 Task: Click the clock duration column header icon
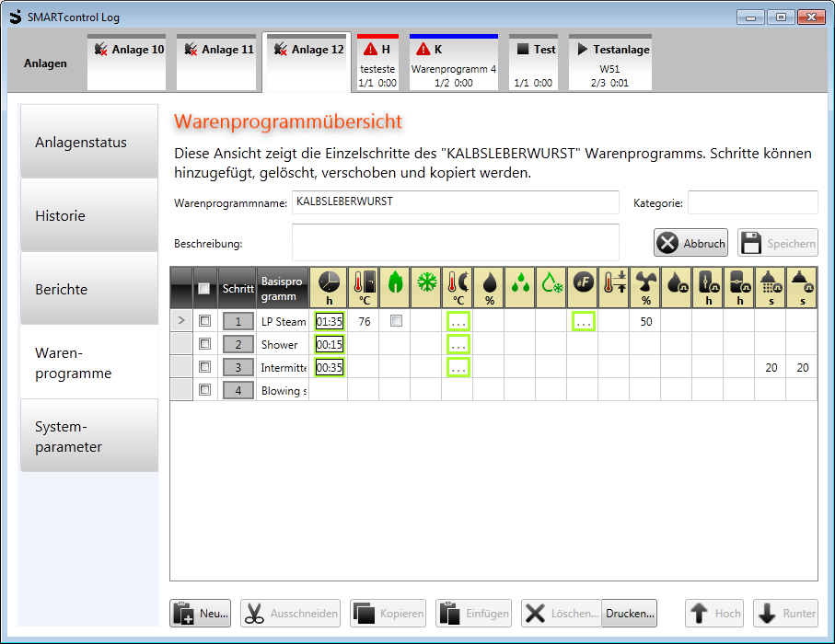click(329, 282)
